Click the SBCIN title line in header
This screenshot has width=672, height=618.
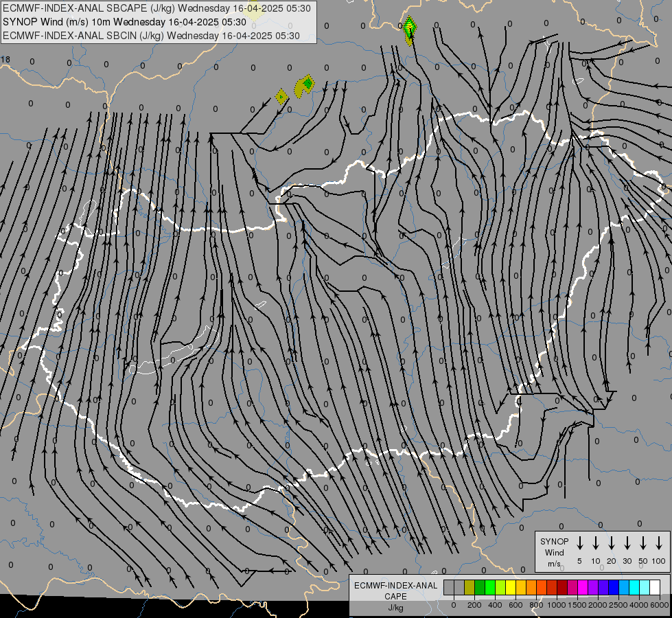click(151, 36)
